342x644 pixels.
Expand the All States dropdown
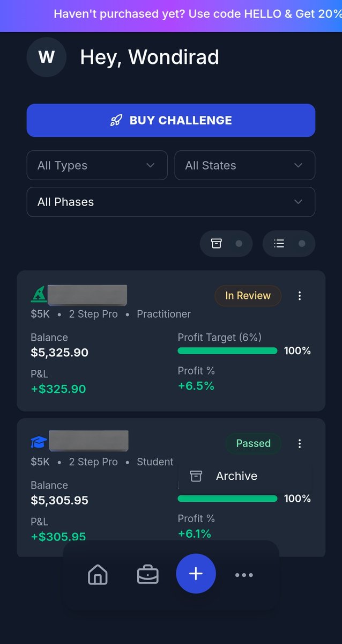click(244, 165)
